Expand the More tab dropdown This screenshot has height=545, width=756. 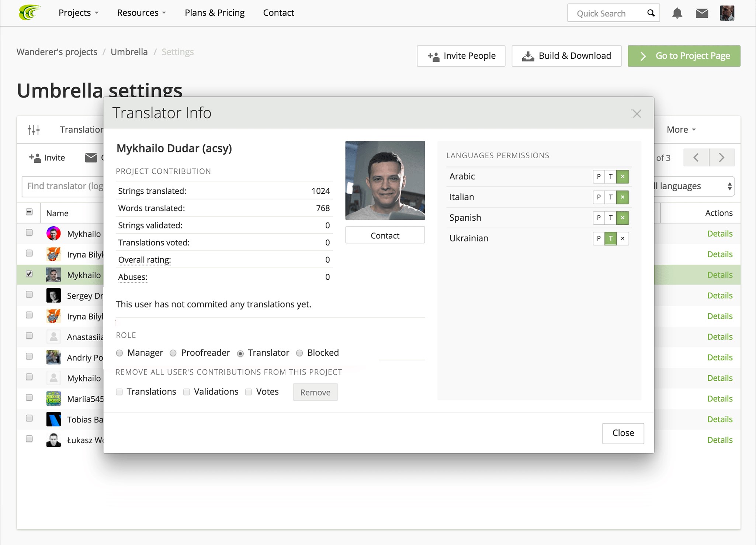coord(681,130)
